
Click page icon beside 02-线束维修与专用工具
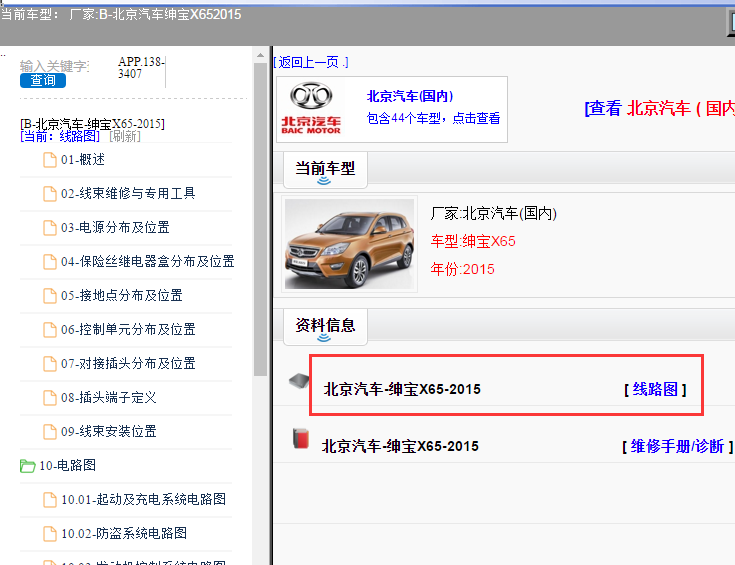[x=50, y=194]
